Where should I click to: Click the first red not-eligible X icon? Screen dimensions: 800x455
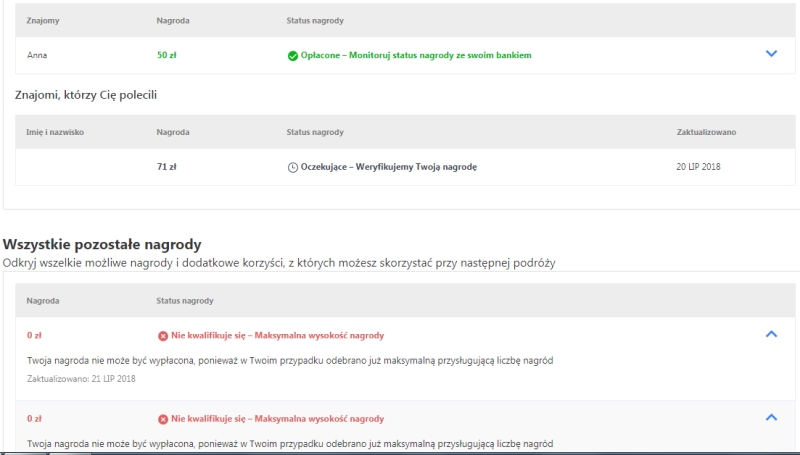point(163,336)
